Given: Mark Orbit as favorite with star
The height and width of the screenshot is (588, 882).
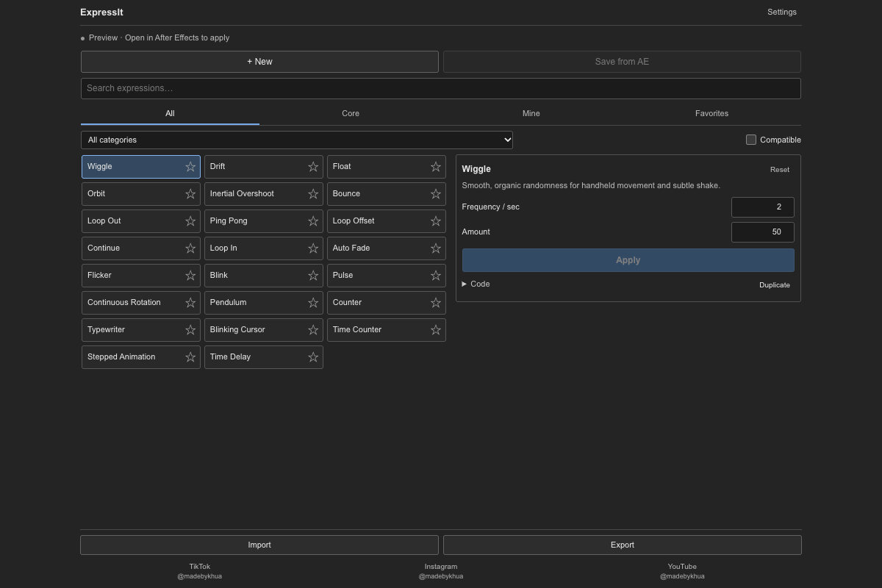Looking at the screenshot, I should click(x=190, y=194).
